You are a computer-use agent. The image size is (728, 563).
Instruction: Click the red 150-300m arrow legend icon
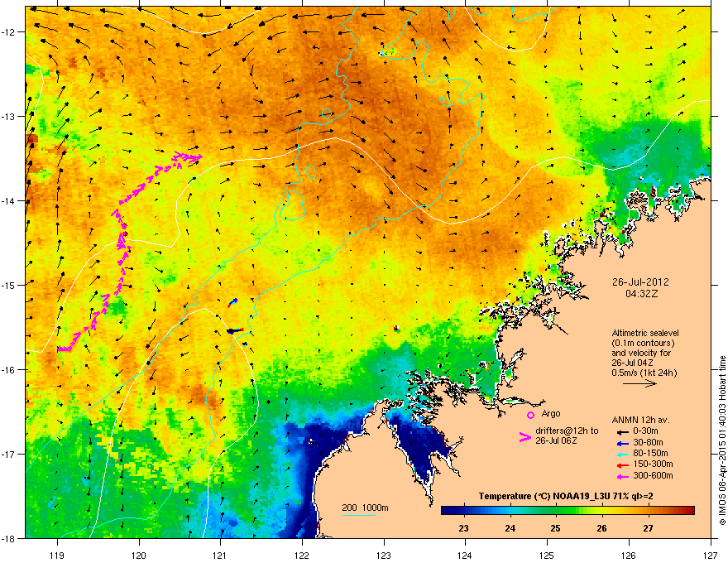tap(622, 465)
